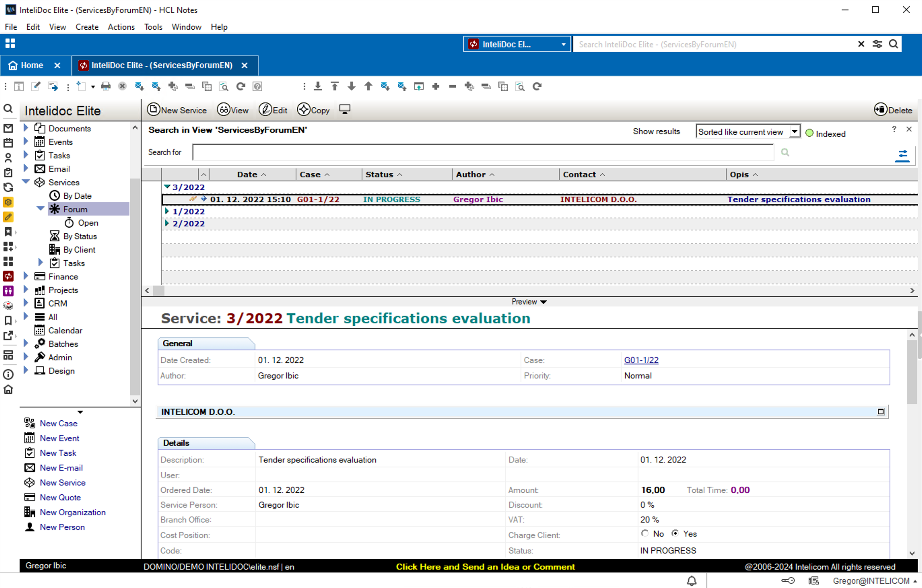The image size is (922, 588).
Task: Click the Delete action button
Action: 893,110
